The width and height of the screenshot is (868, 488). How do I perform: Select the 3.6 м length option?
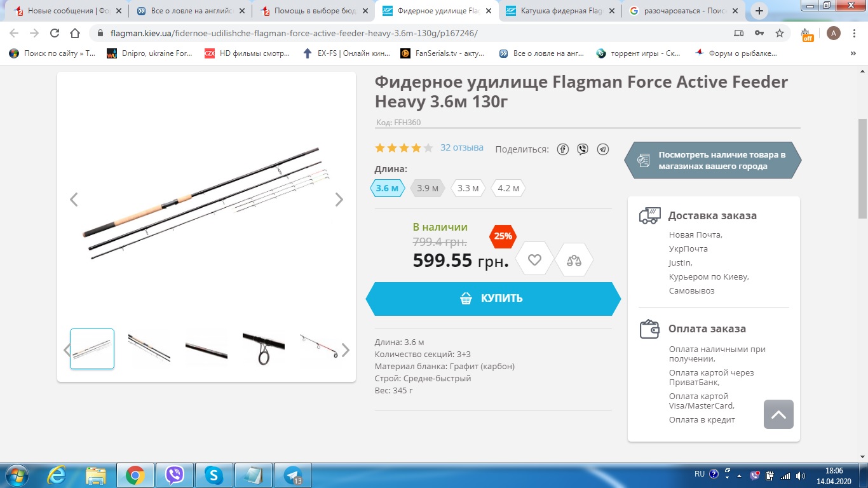[388, 188]
